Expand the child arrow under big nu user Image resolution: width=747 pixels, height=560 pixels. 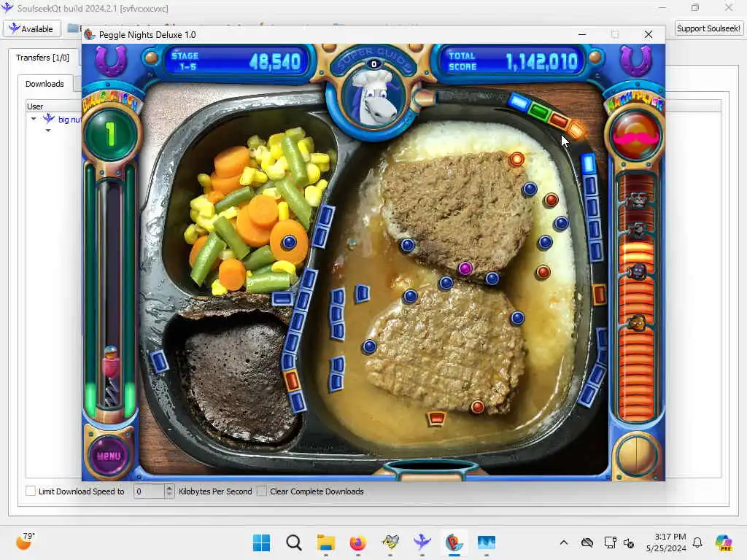point(48,131)
